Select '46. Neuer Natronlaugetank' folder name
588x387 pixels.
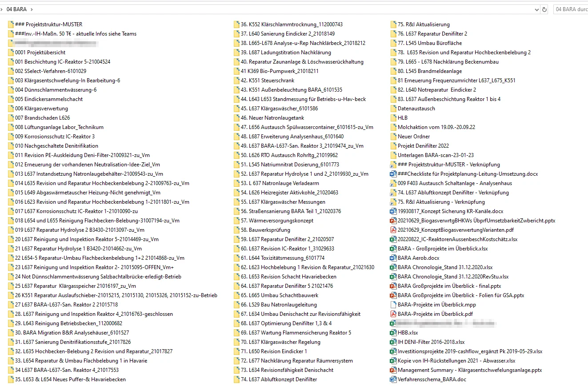click(272, 118)
